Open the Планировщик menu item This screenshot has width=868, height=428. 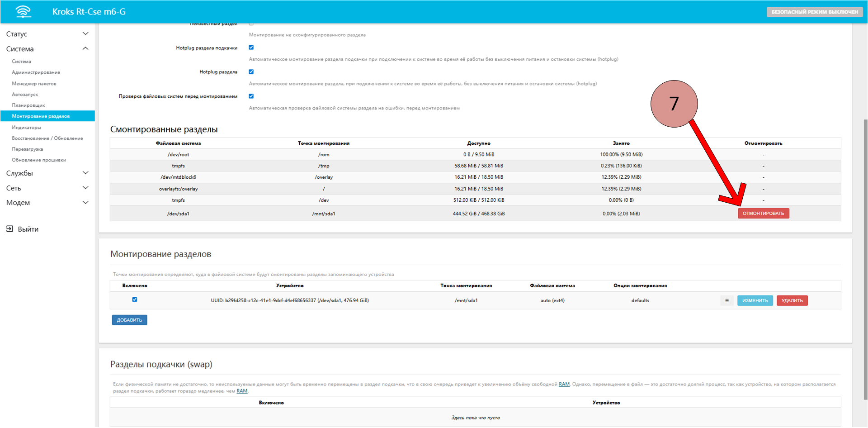coord(28,105)
